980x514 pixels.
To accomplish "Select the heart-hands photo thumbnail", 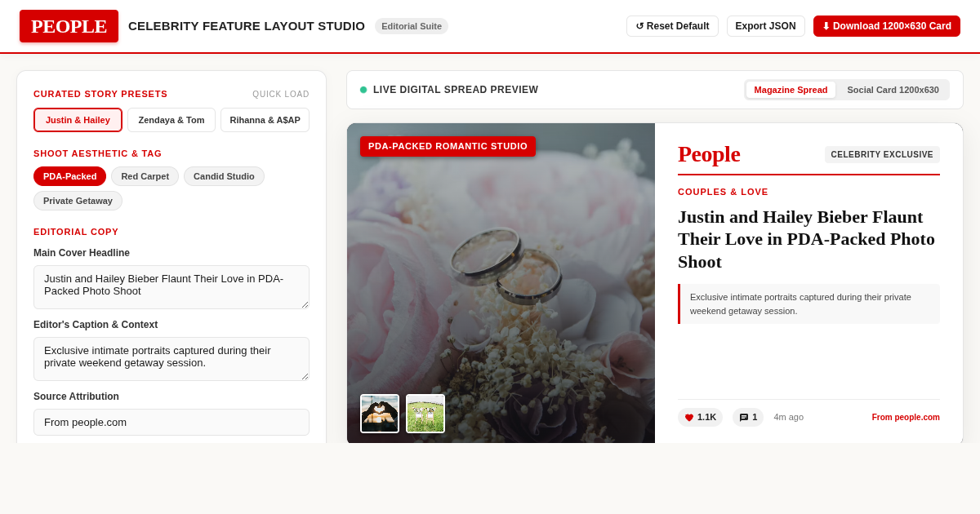I will click(x=380, y=414).
